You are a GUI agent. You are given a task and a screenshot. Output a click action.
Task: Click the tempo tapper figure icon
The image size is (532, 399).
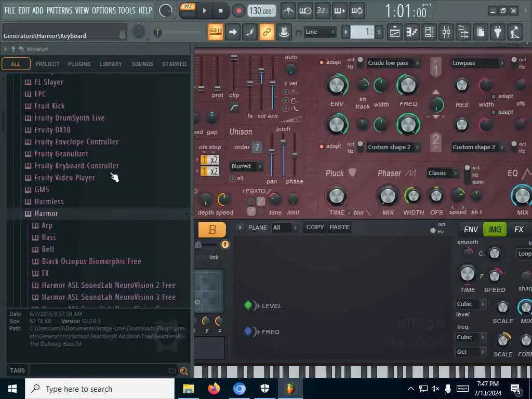click(515, 32)
